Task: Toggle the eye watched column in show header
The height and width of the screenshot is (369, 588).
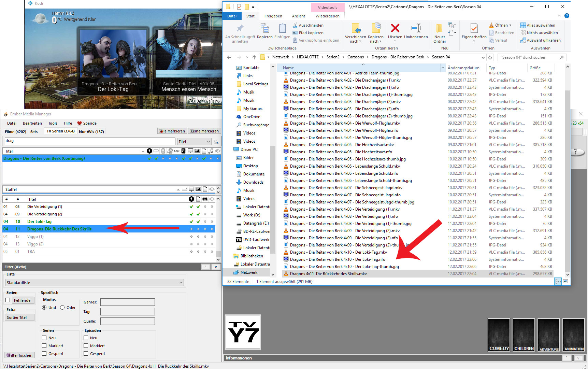Action: (218, 151)
